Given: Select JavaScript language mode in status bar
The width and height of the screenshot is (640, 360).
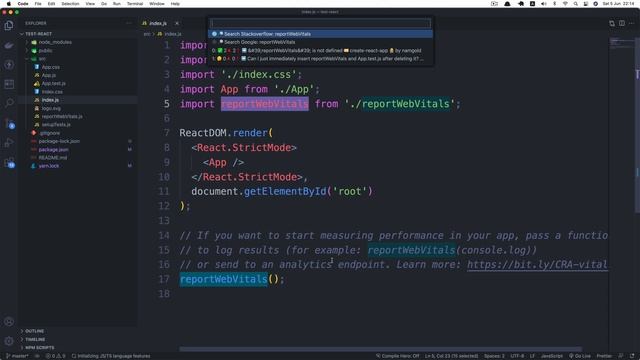Looking at the screenshot, I should pyautogui.click(x=551, y=356).
